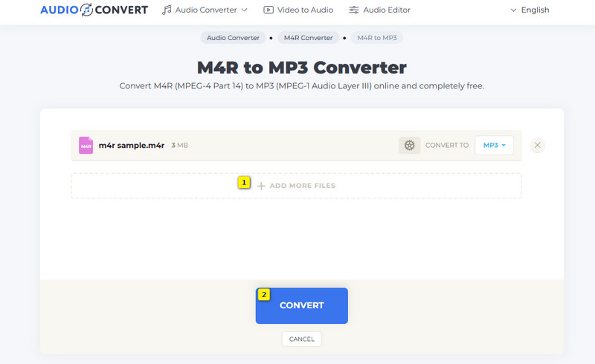Click the Audio Convert logo
Screen dimensions: 595x364
(94, 10)
